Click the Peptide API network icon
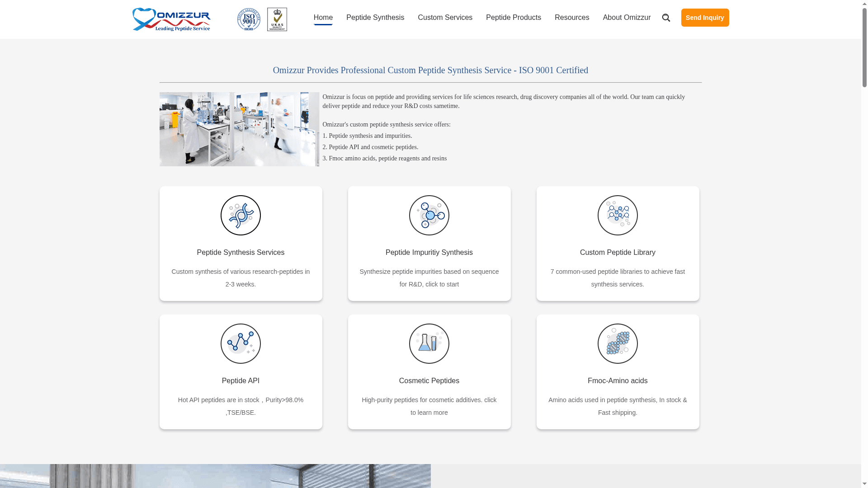 [x=240, y=343]
